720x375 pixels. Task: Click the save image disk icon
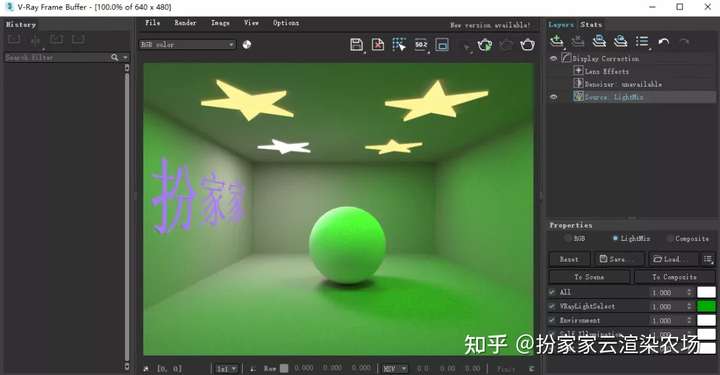tap(356, 45)
